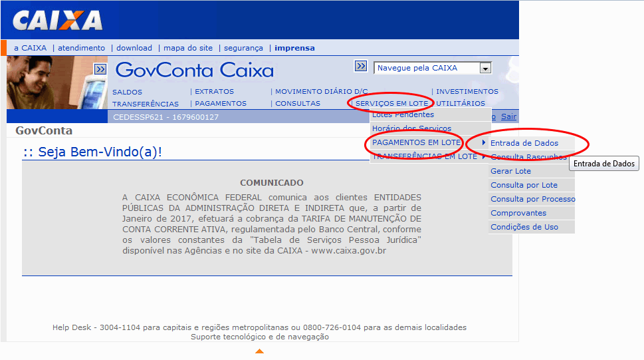644x360 pixels.
Task: Click the double-arrow icon beside GovConta Caixa title
Action: pos(100,69)
